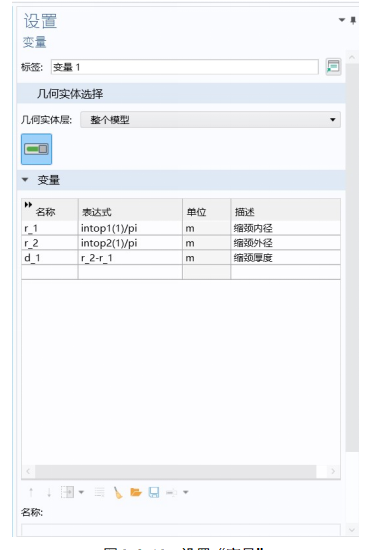The image size is (371, 550).
Task: Open the settings panel menu arrow
Action: pyautogui.click(x=342, y=20)
